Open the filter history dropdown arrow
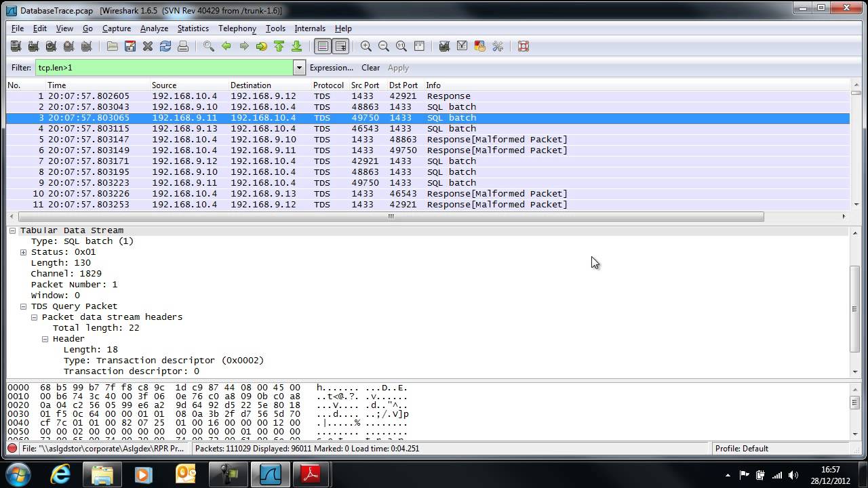The height and width of the screenshot is (488, 868). tap(299, 68)
